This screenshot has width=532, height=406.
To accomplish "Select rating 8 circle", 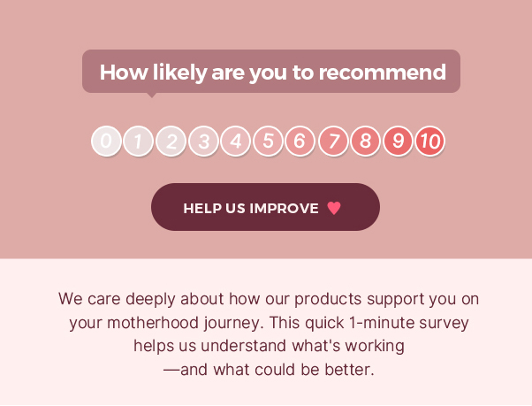I will tap(365, 141).
